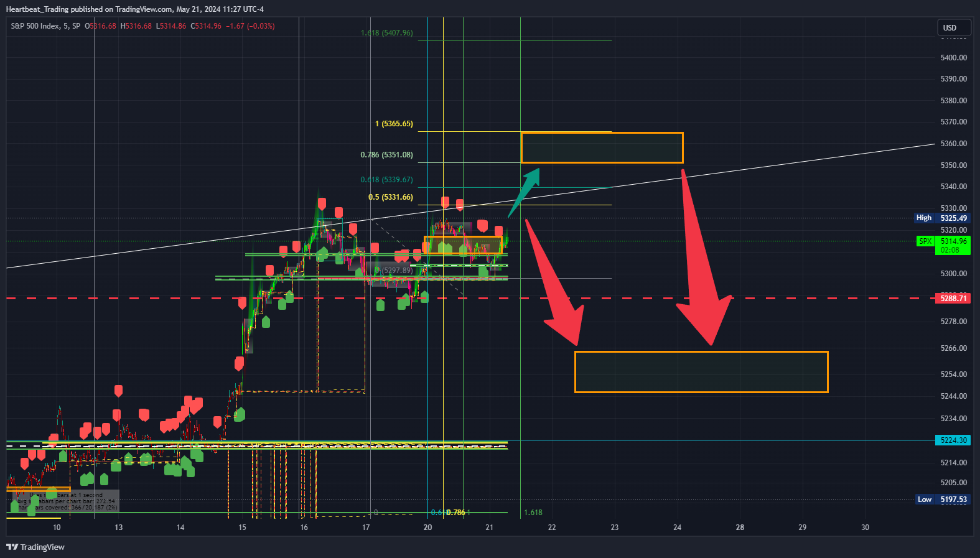This screenshot has height=558, width=980.
Task: Click the 1 (5365.65) Fibonacci label
Action: (x=394, y=124)
